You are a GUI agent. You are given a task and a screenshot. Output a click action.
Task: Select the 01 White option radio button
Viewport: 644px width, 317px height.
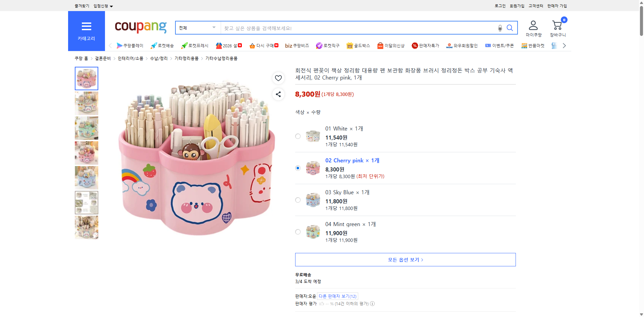[x=298, y=136]
